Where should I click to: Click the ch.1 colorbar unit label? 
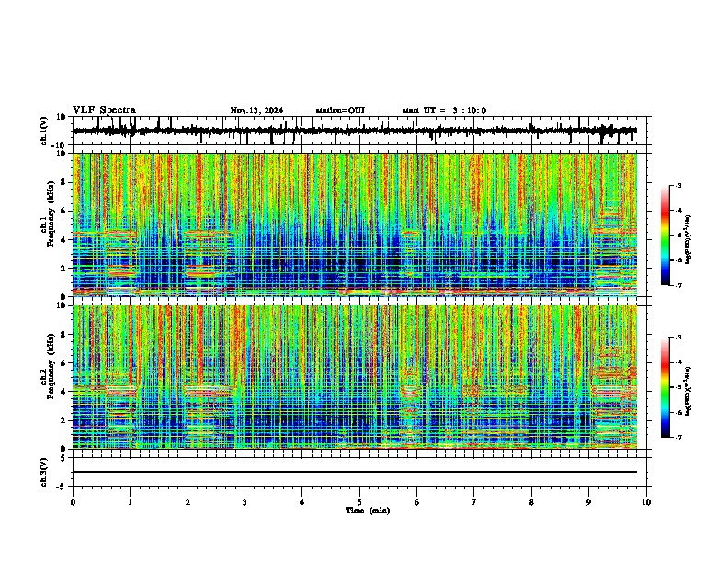688,240
